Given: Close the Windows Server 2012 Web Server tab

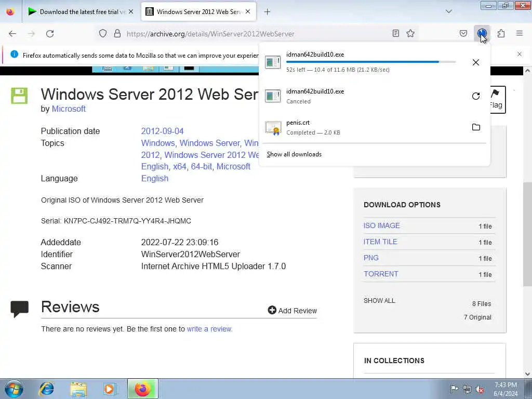Looking at the screenshot, I should point(248,11).
